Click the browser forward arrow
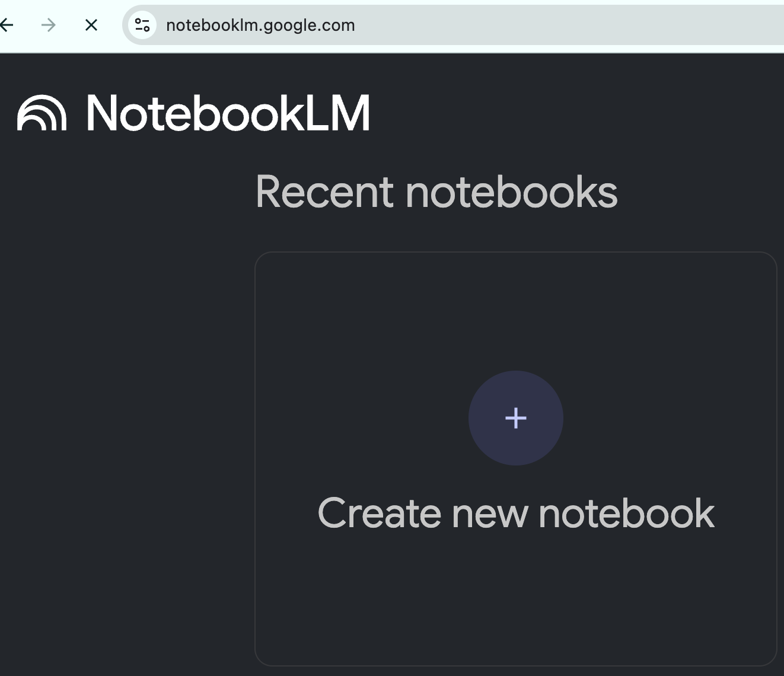This screenshot has height=676, width=784. click(49, 25)
